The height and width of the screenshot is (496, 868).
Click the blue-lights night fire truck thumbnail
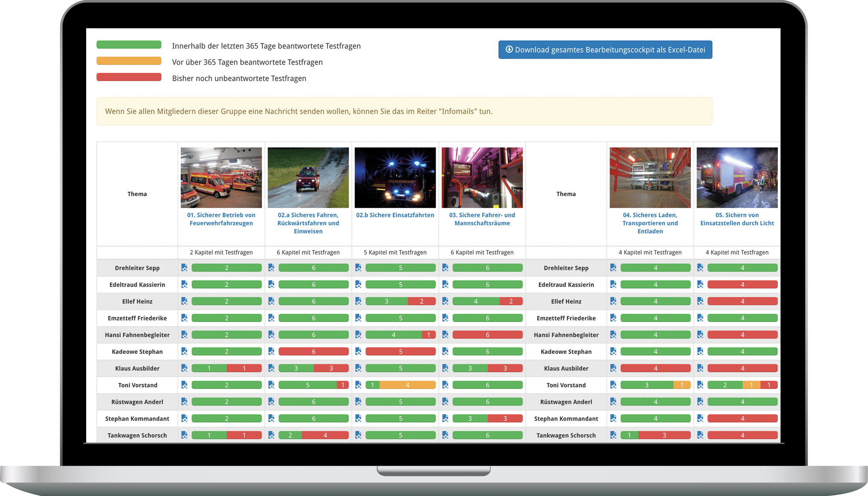pos(395,178)
